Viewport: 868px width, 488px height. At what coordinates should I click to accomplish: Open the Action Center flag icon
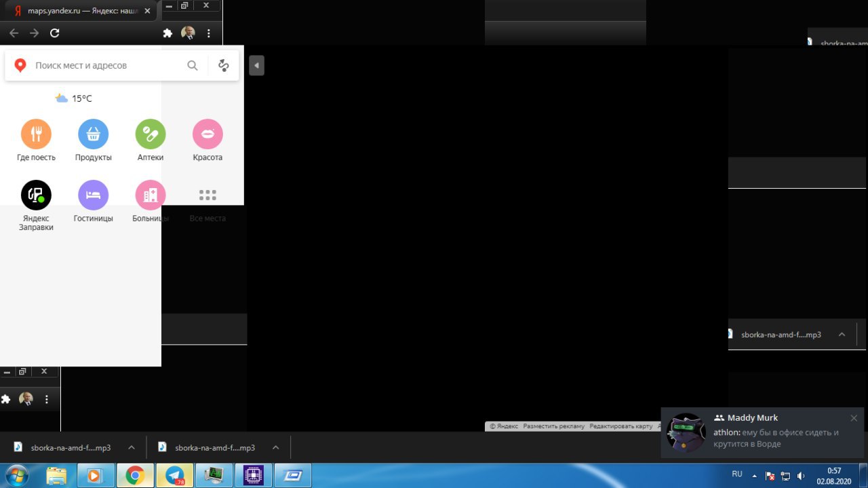(x=770, y=476)
